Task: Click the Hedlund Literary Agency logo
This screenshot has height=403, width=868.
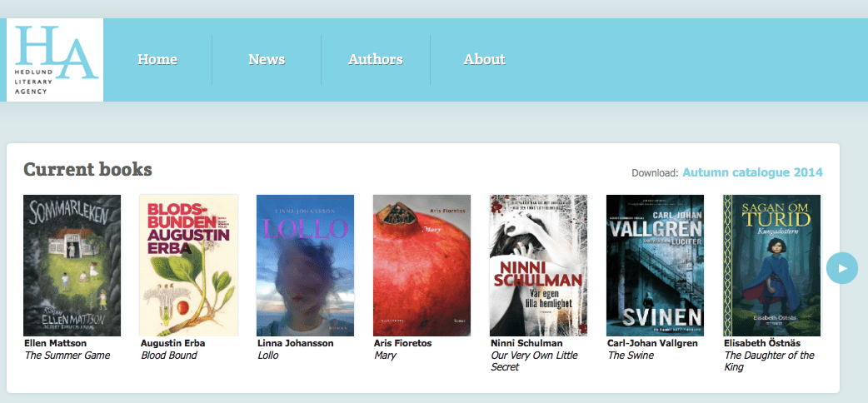Action: tap(55, 60)
